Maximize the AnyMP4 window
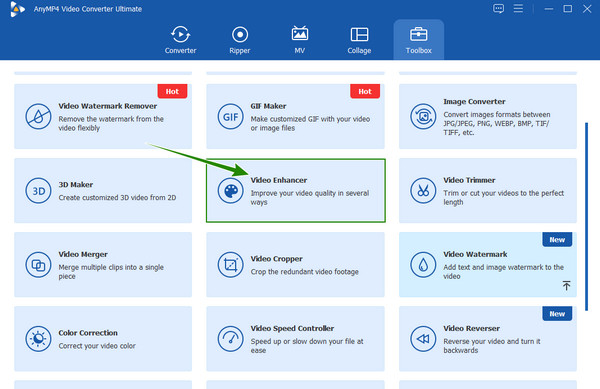Screen dimensions: 600x389 coord(567,8)
